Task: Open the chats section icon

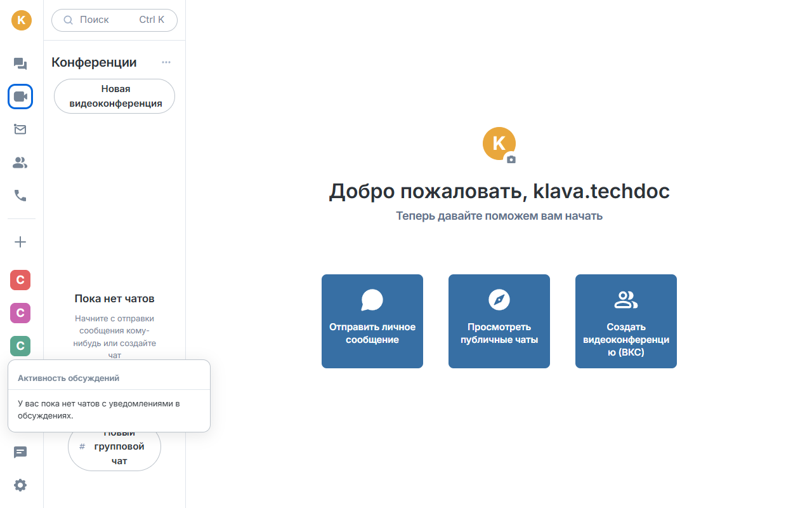Action: (20, 63)
